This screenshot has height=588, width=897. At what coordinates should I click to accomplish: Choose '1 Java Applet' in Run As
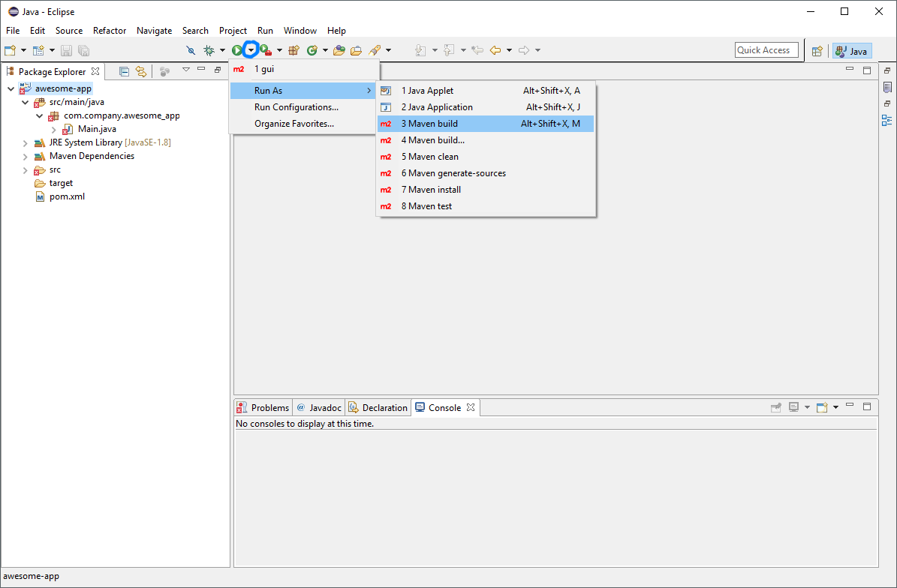point(486,90)
